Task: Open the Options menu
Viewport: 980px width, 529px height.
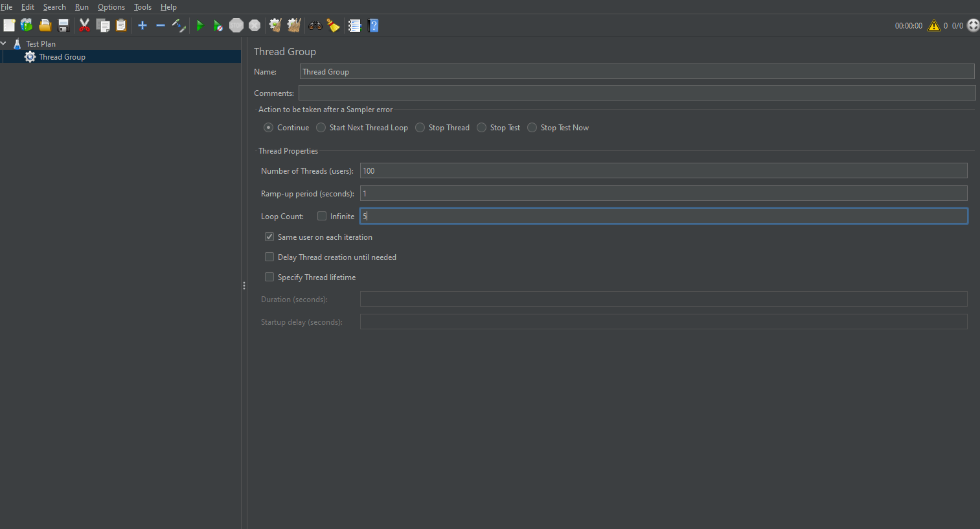Action: tap(111, 7)
